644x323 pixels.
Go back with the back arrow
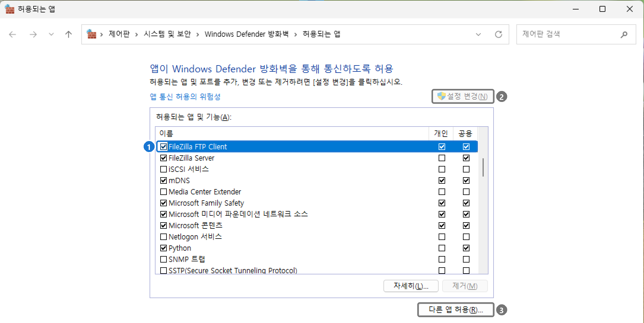tap(12, 35)
